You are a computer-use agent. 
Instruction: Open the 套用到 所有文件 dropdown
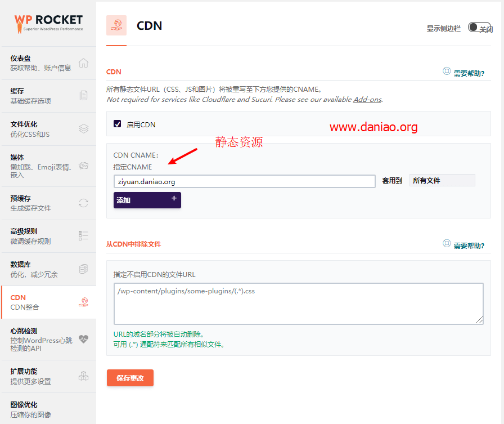[x=442, y=181]
